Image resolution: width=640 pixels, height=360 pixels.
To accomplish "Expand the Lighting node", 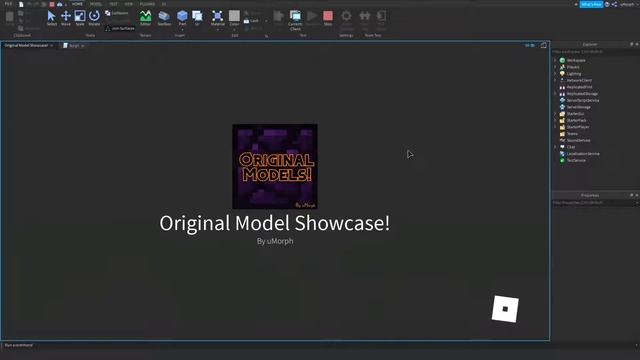I will [555, 74].
